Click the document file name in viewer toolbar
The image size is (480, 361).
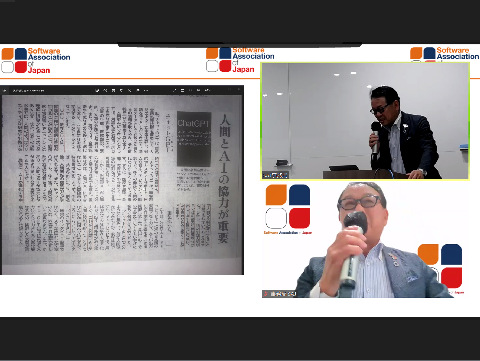point(28,90)
